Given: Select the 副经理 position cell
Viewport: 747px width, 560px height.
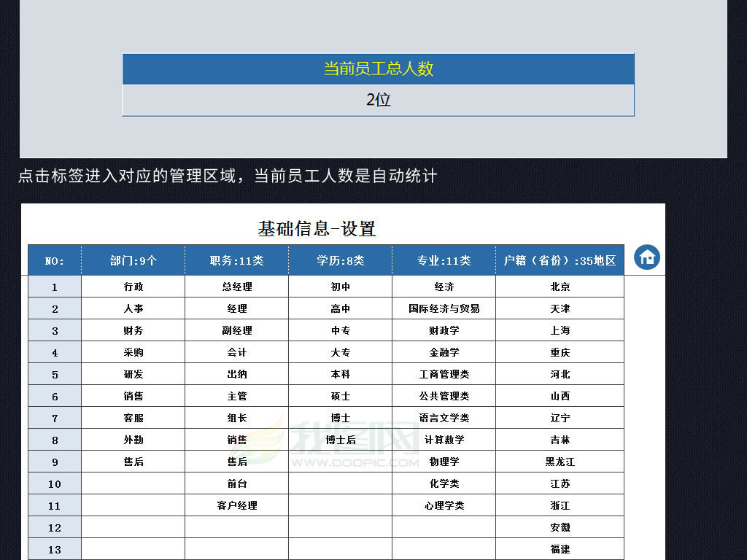Looking at the screenshot, I should [237, 330].
